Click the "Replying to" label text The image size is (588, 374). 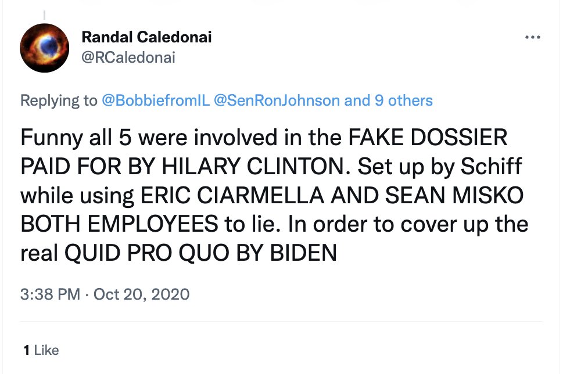[x=59, y=100]
